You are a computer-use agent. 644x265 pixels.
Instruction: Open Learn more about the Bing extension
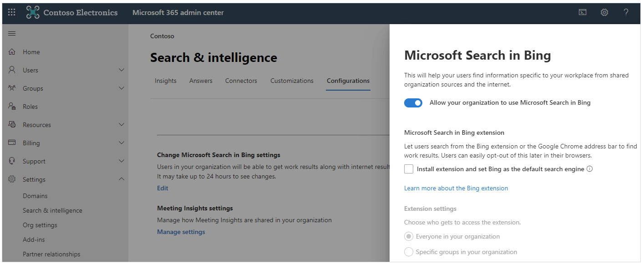(x=456, y=188)
